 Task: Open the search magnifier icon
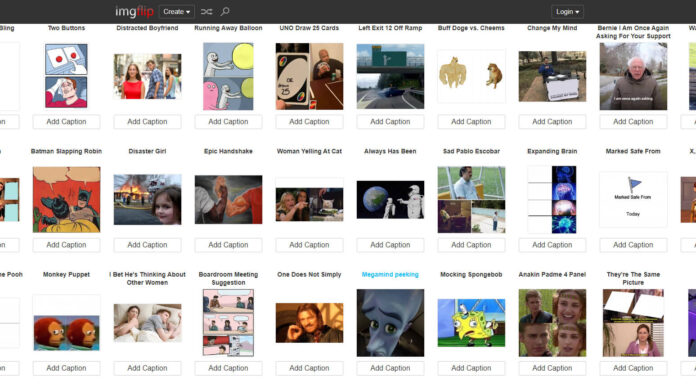click(225, 12)
